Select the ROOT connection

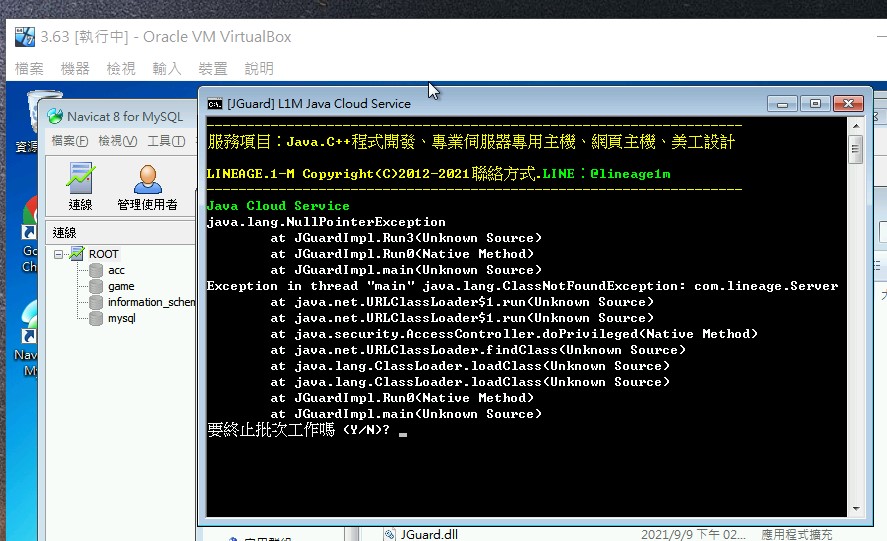click(x=104, y=254)
